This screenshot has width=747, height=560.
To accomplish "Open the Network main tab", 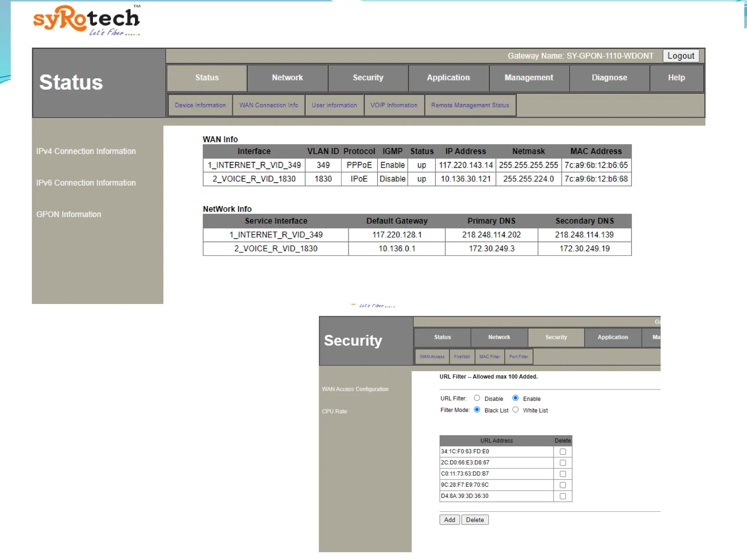I will pyautogui.click(x=287, y=78).
